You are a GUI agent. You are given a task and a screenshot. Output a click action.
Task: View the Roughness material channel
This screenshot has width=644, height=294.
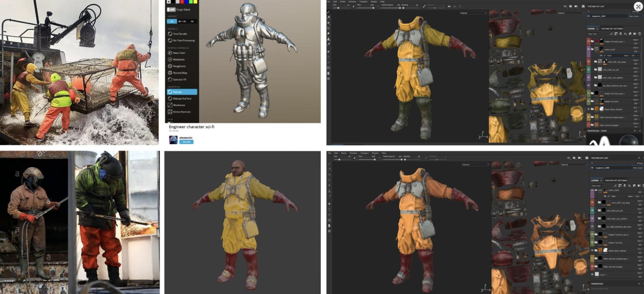(x=179, y=66)
